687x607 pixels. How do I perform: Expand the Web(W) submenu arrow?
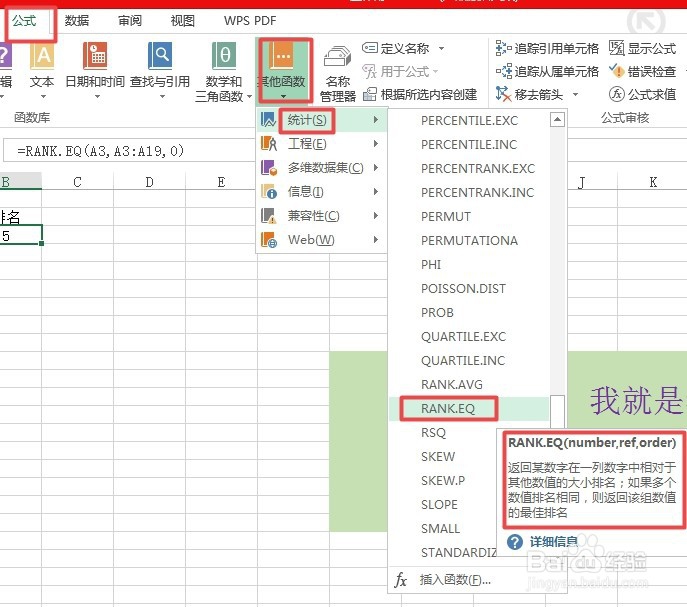click(x=375, y=240)
